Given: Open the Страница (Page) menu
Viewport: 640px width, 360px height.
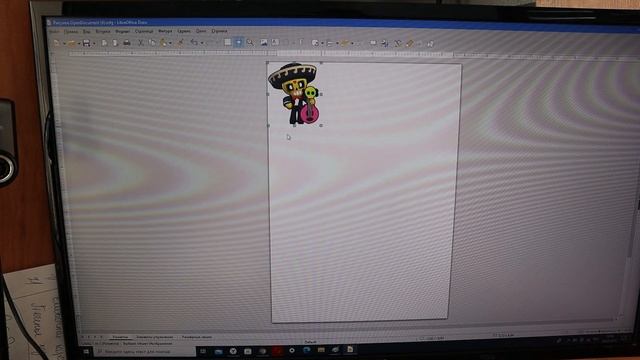Looking at the screenshot, I should pos(144,31).
